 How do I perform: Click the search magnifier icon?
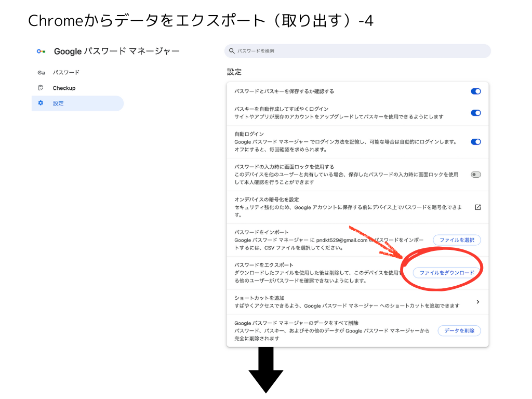pyautogui.click(x=232, y=51)
